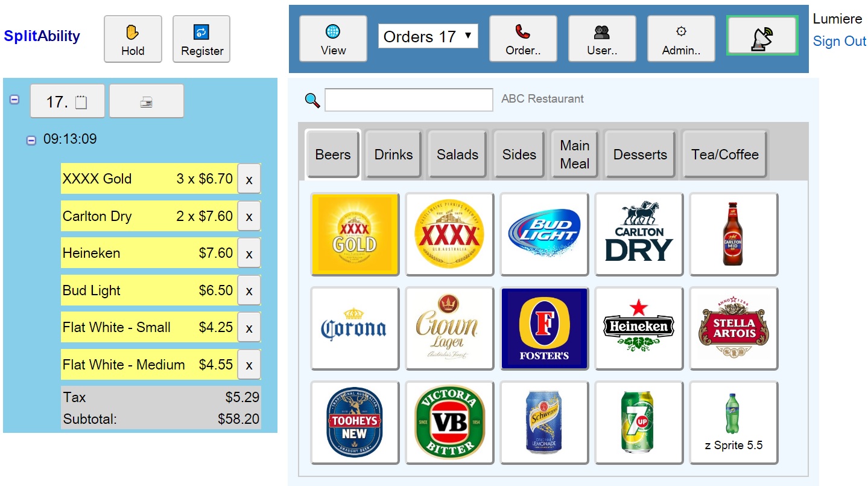This screenshot has height=486, width=868.
Task: Open the Orders 17 dropdown
Action: [x=428, y=36]
